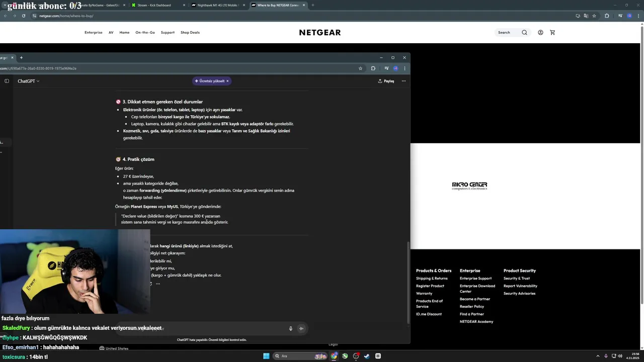Open new tab in ChatGPT window
The width and height of the screenshot is (644, 362).
(21, 58)
